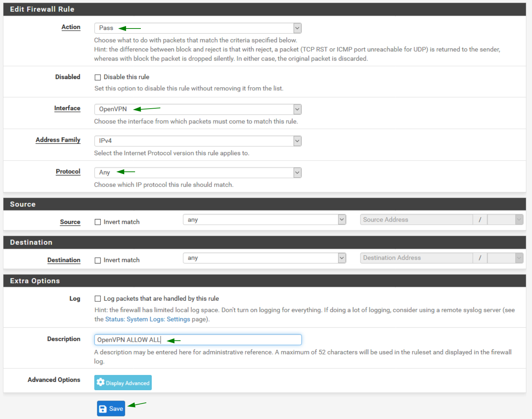Screen dimensions: 532x419
Task: Open the Source Address subnet mask dropdown
Action: point(505,219)
